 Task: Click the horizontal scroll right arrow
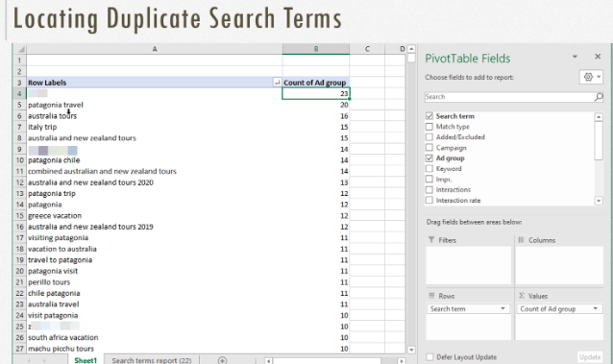tap(401, 361)
